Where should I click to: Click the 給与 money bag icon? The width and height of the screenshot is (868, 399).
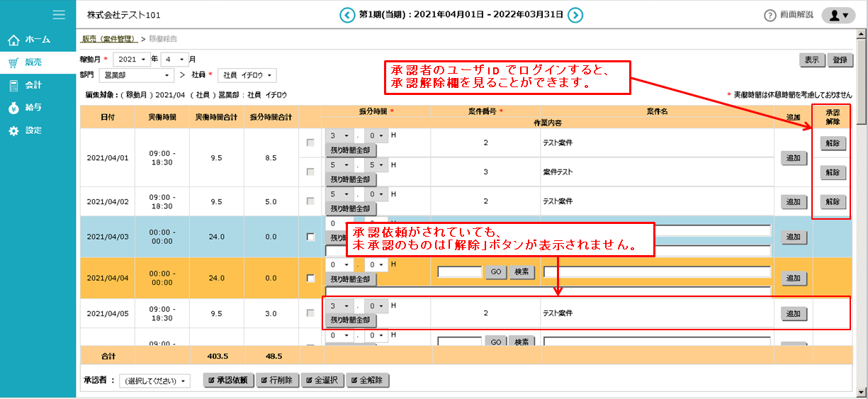tap(13, 108)
